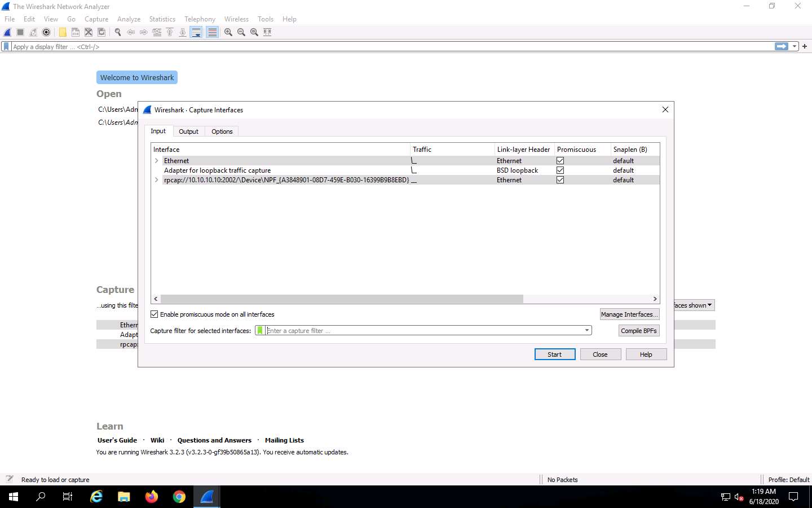
Task: Open File Explorer from the taskbar
Action: (124, 497)
